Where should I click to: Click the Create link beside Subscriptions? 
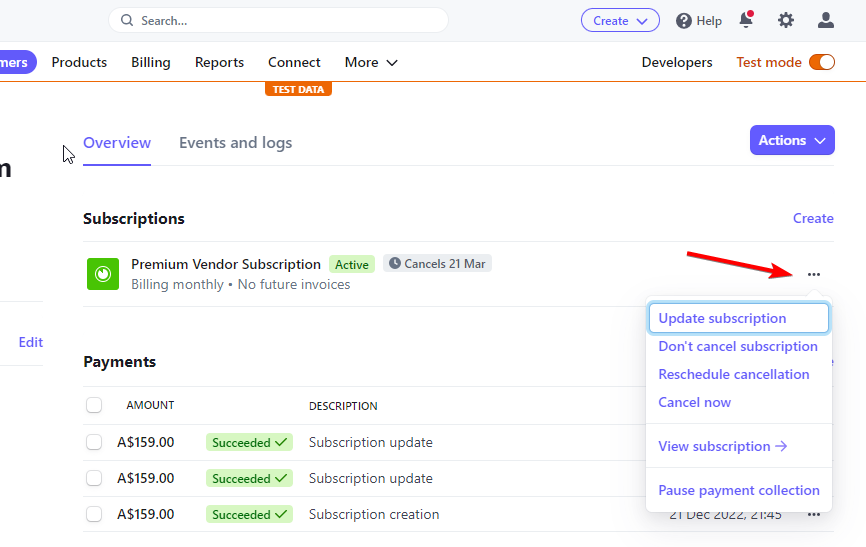(x=813, y=218)
